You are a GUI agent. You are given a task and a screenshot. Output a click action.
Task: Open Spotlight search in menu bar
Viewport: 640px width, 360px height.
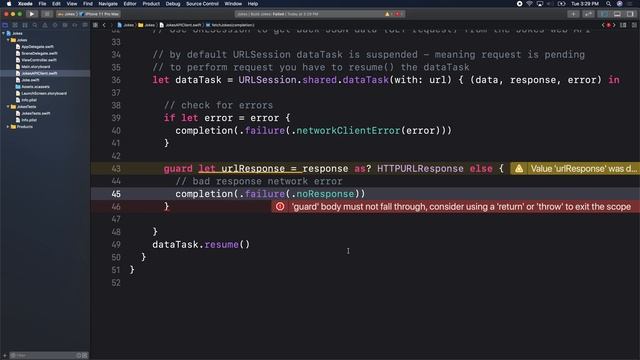click(608, 4)
